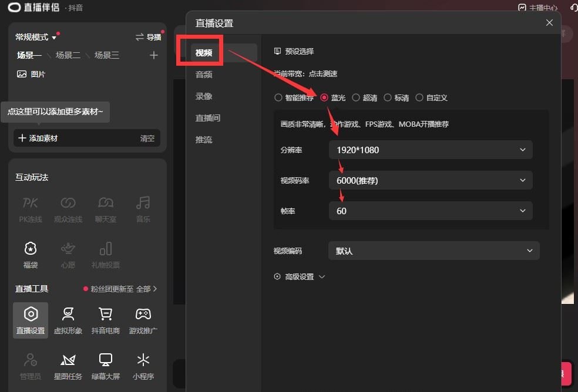Open the PK连线 interaction icon
Viewport: 578px width, 392px height.
(x=30, y=209)
